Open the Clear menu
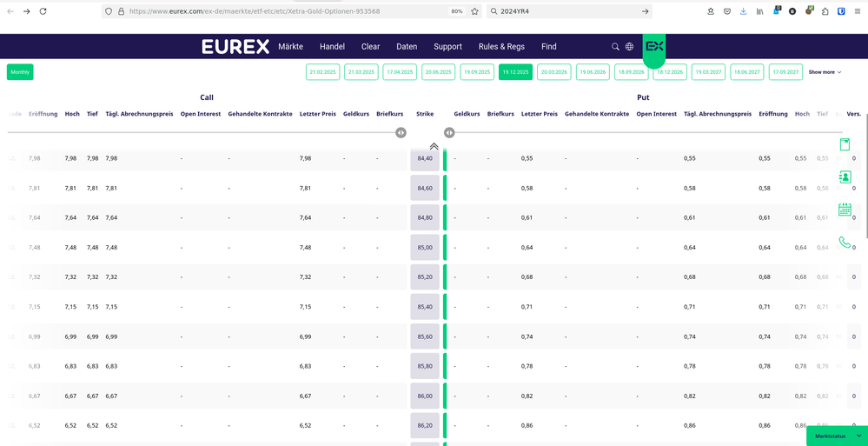 tap(370, 47)
